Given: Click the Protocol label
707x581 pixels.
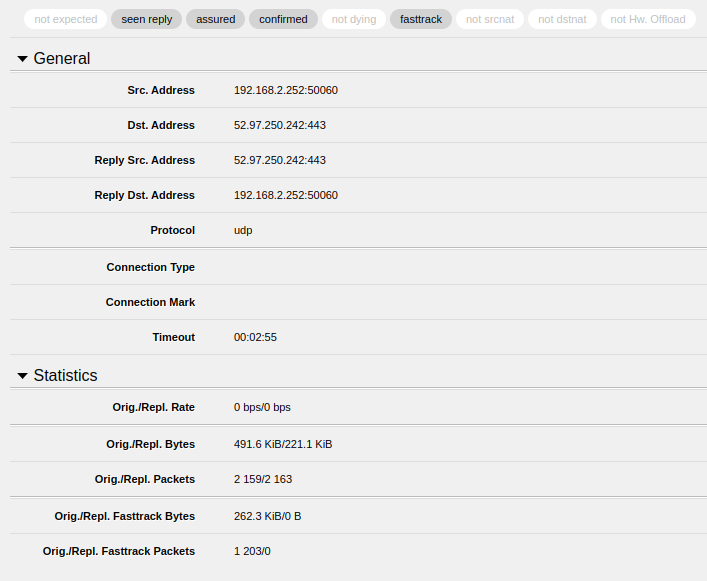Looking at the screenshot, I should [173, 230].
